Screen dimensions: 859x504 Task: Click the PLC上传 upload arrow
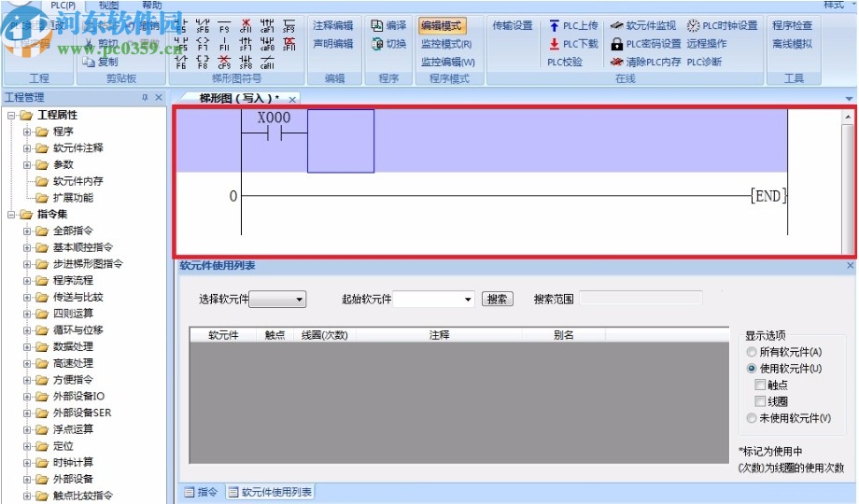[x=554, y=26]
